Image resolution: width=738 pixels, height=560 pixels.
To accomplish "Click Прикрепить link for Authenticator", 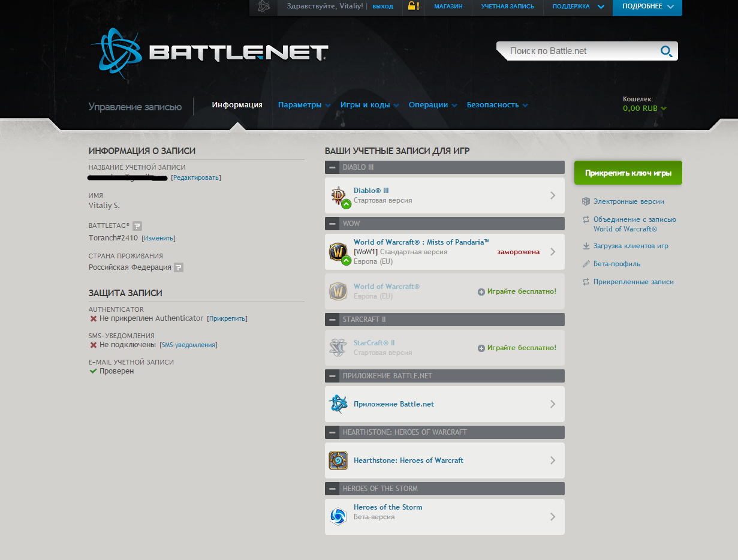I will (227, 318).
